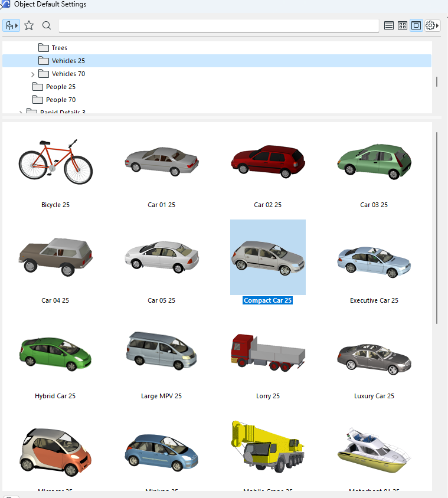This screenshot has width=448, height=498.
Task: Select the Luxury Car 25 object
Action: tap(374, 359)
